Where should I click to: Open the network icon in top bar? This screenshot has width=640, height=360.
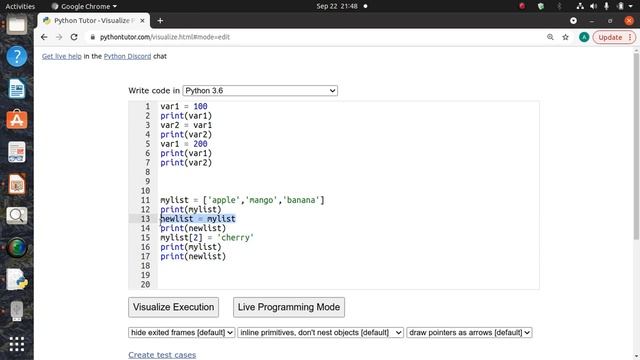(x=580, y=6)
